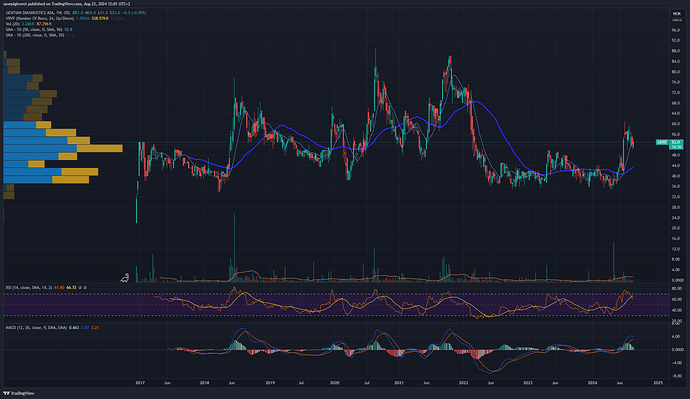Click the 88.0 price axis label
The width and height of the screenshot is (690, 399).
(675, 51)
